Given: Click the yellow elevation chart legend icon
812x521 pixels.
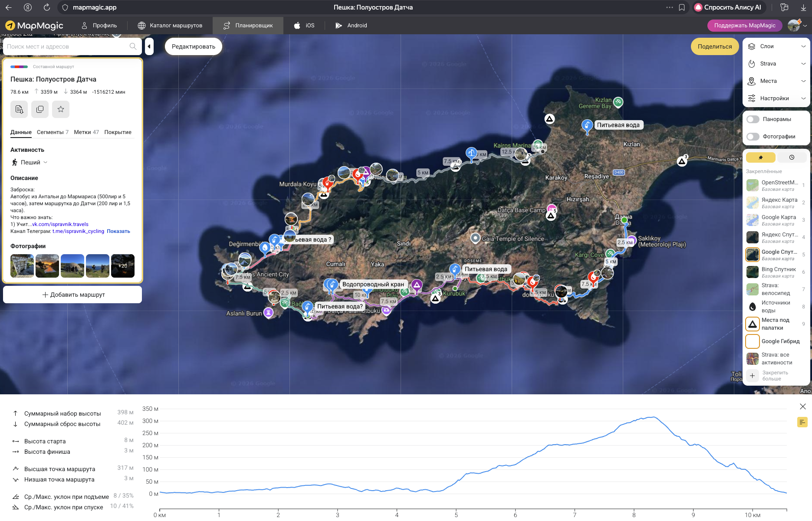Looking at the screenshot, I should click(802, 422).
